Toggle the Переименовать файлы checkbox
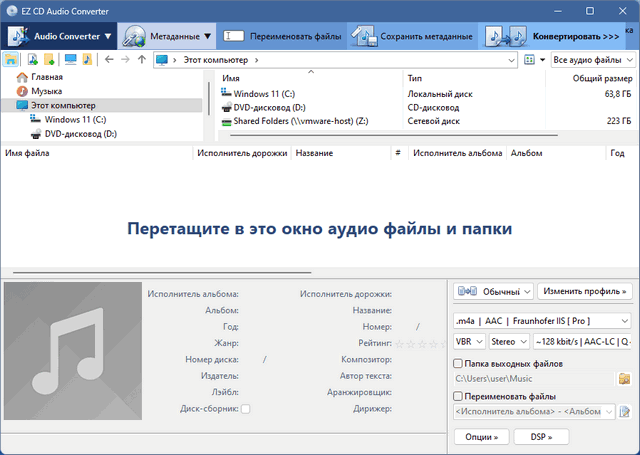 click(x=458, y=397)
